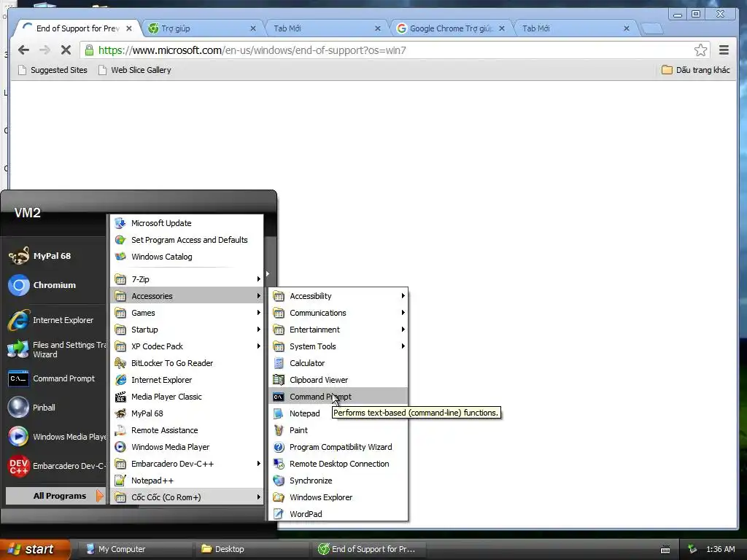Open Command Prompt in the Accessories submenu
This screenshot has width=747, height=560.
pos(338,397)
